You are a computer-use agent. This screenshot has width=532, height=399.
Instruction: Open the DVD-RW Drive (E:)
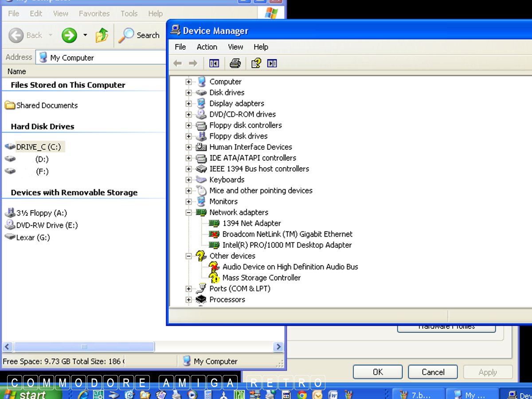click(x=47, y=225)
